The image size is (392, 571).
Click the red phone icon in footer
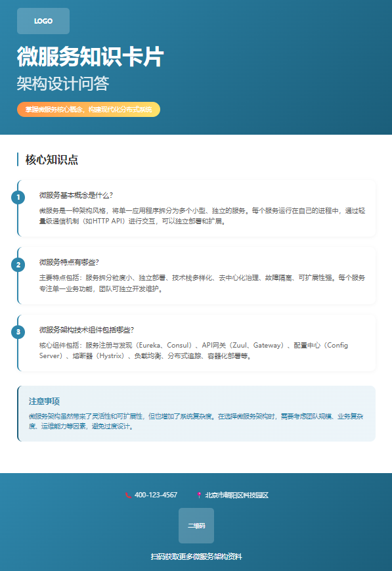[x=128, y=495]
